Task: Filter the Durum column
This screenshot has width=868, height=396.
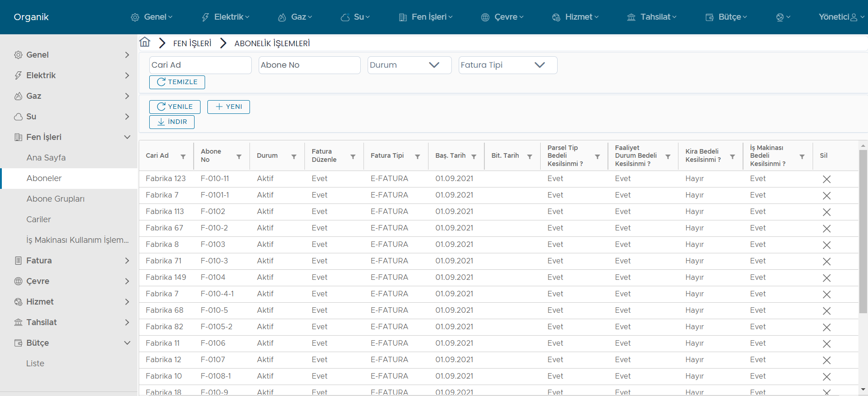Action: click(x=294, y=156)
